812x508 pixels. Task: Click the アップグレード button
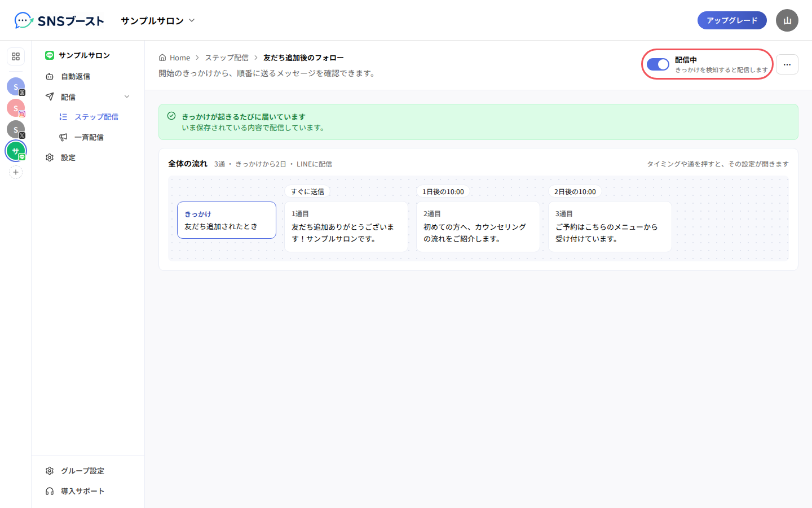732,20
